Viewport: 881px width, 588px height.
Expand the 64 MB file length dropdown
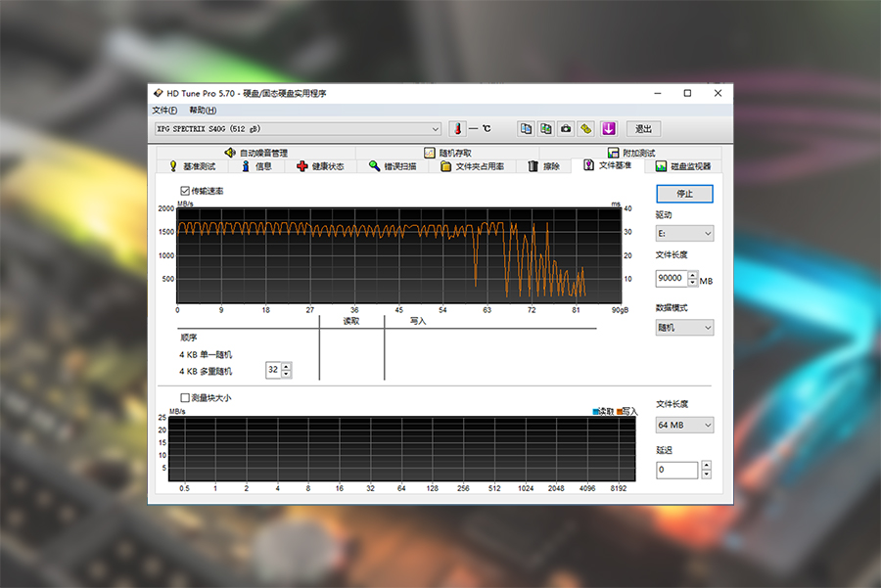click(x=684, y=426)
